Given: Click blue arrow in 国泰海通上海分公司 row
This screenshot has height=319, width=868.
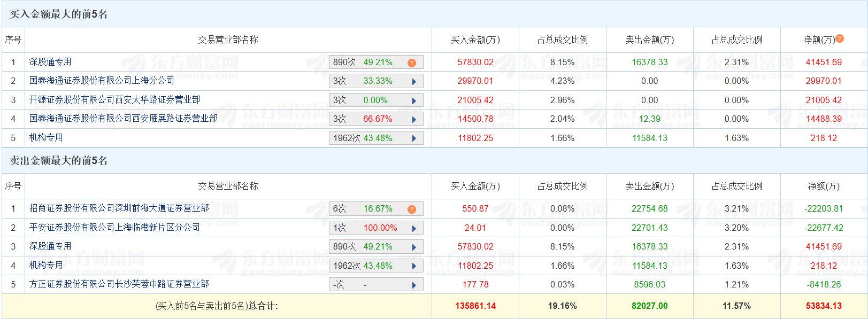Looking at the screenshot, I should tap(414, 82).
